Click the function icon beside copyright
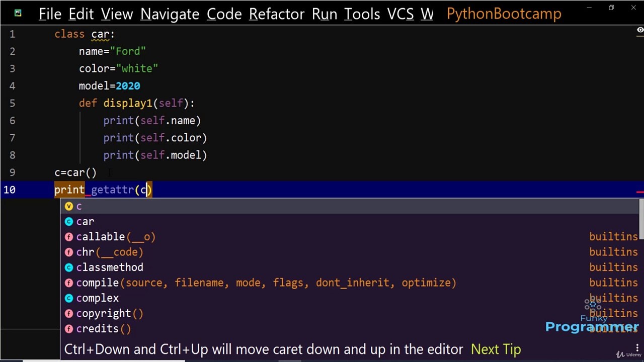 69,313
